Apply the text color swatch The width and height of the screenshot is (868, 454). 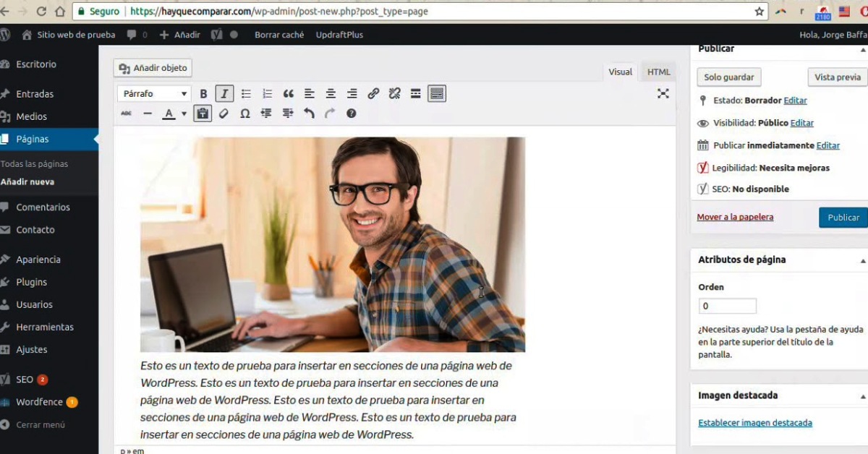(169, 113)
